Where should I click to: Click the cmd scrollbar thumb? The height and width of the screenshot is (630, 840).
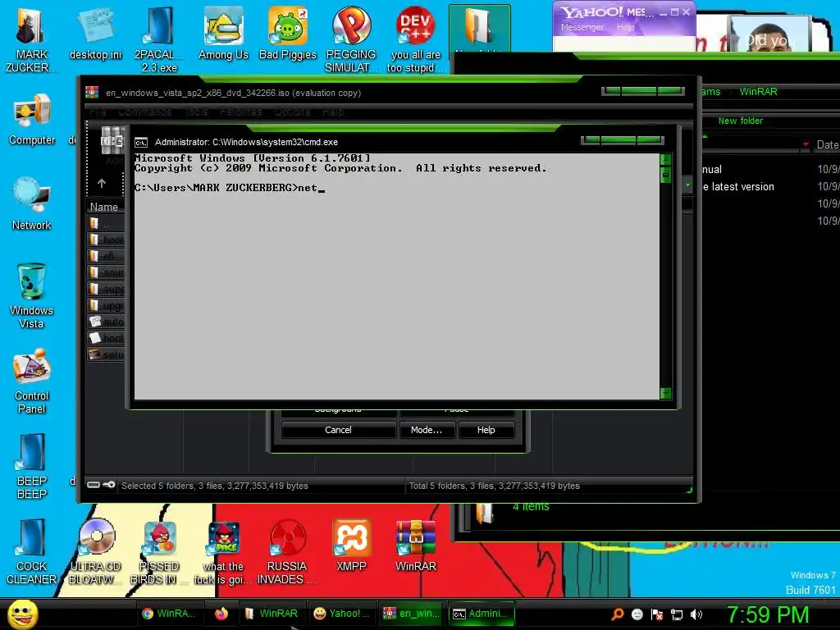(x=665, y=174)
